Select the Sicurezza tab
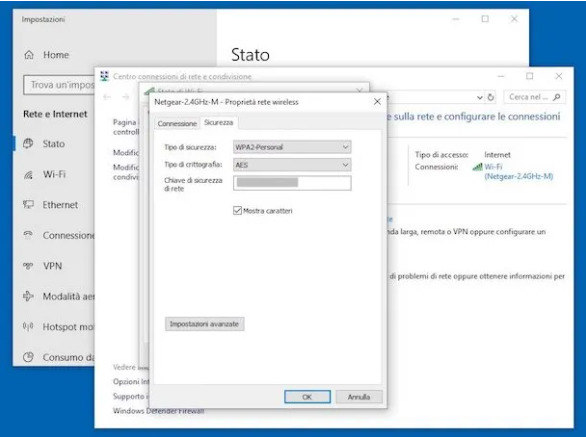Image resolution: width=586 pixels, height=437 pixels. (x=219, y=123)
